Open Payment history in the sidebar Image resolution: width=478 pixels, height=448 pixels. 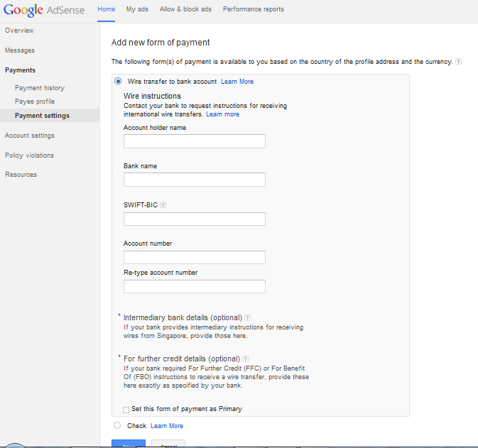pos(40,88)
